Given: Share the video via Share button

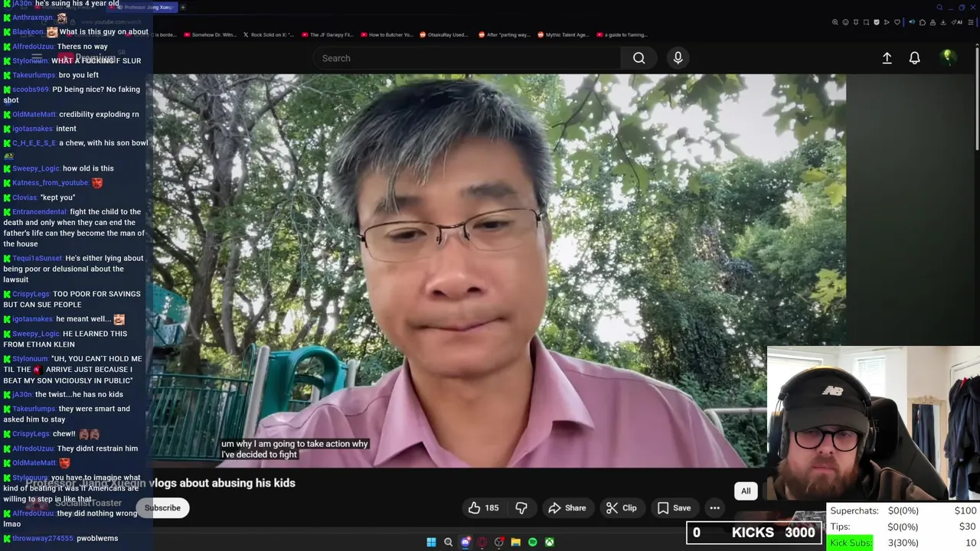Looking at the screenshot, I should (567, 507).
